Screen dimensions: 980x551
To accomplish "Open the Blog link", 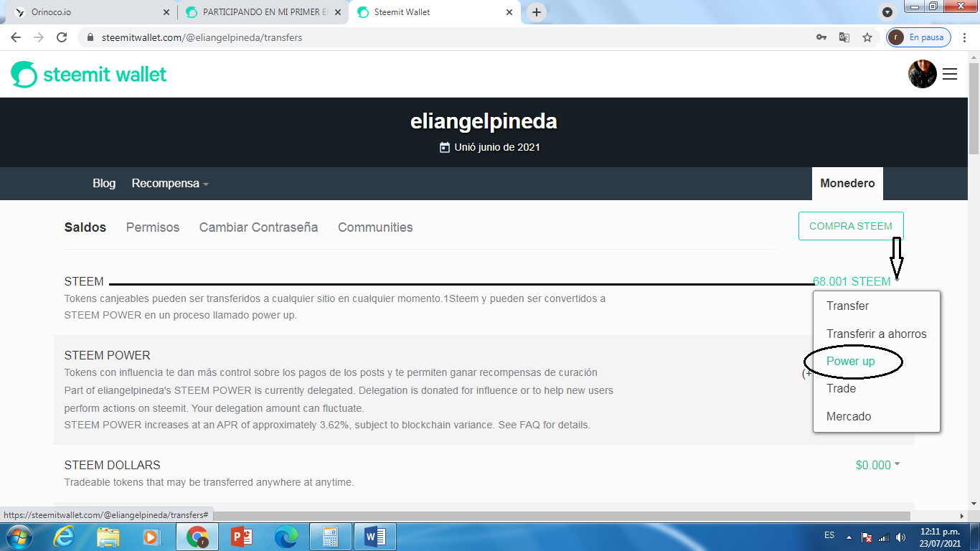I will click(104, 184).
